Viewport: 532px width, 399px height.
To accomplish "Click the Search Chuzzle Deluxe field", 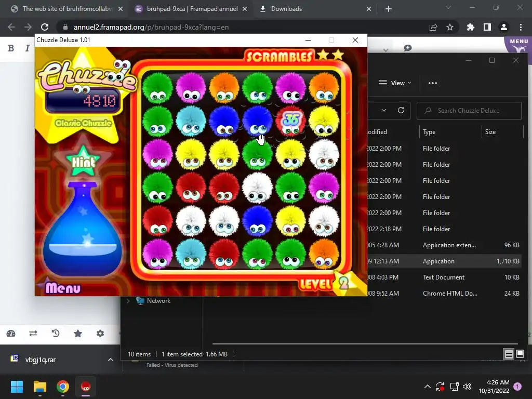I will click(469, 111).
